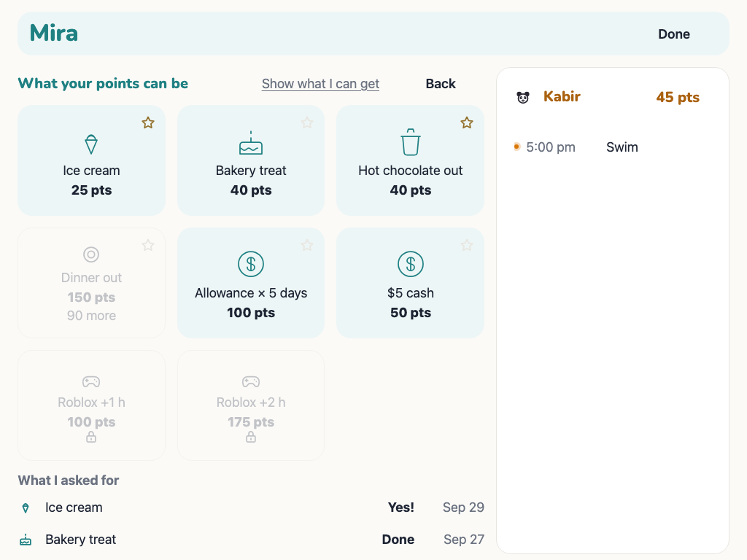747x560 pixels.
Task: Click the Yes! status for Ice cream
Action: coord(401,507)
